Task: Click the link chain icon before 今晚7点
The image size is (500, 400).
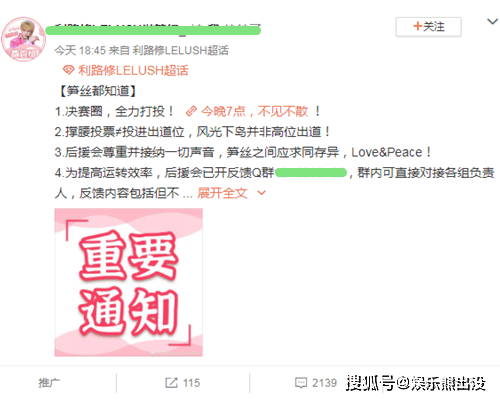Action: (x=191, y=111)
